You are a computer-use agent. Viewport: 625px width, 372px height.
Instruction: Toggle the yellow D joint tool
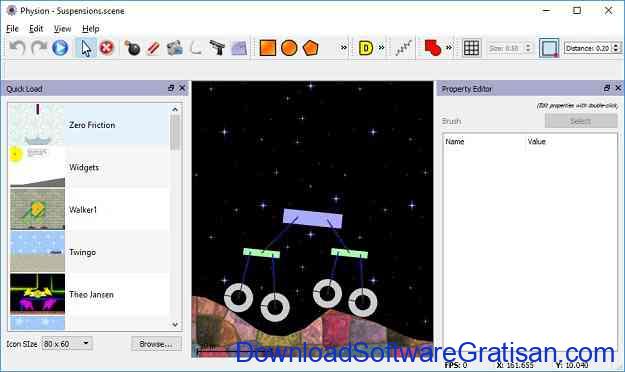click(366, 48)
